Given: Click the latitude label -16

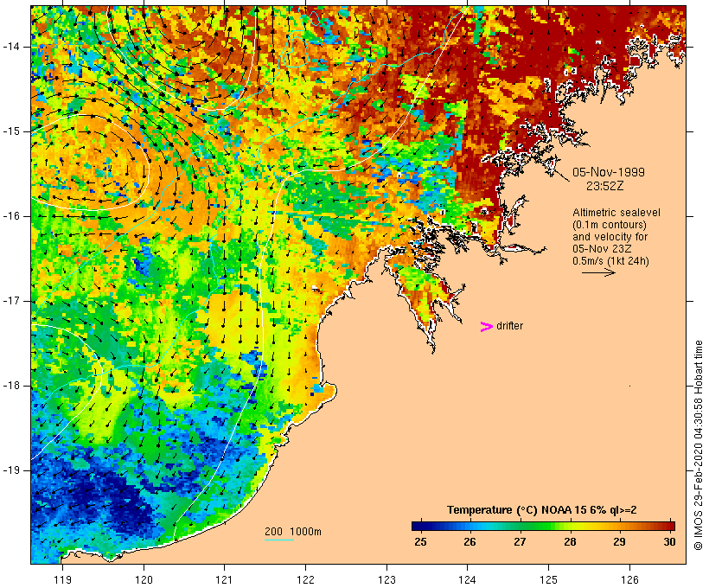Looking at the screenshot, I should point(11,216).
